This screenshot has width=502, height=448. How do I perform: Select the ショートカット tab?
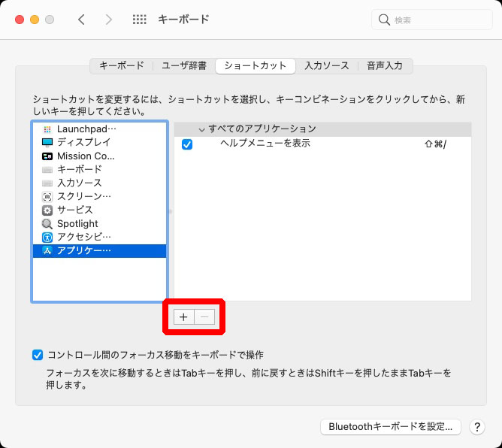pos(256,65)
